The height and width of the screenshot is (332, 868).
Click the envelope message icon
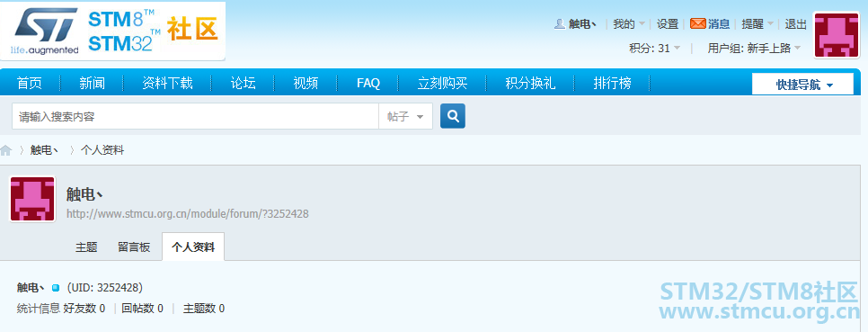698,23
